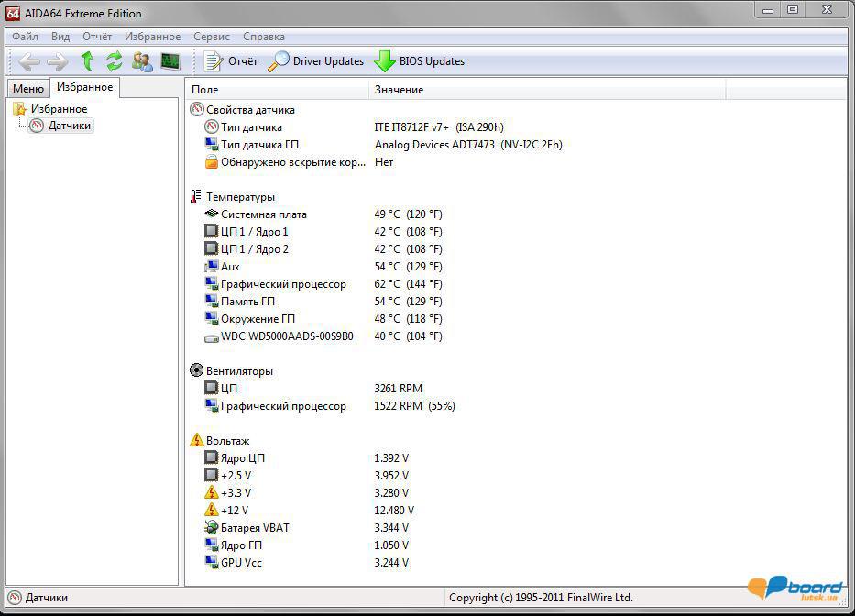Select the Датчики tree item
Screen dimensions: 855x616
point(69,126)
